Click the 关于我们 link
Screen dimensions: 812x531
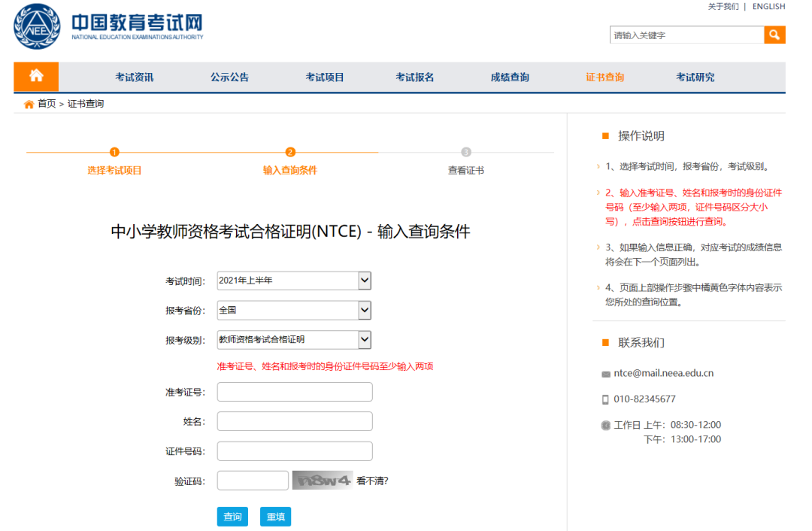[723, 6]
